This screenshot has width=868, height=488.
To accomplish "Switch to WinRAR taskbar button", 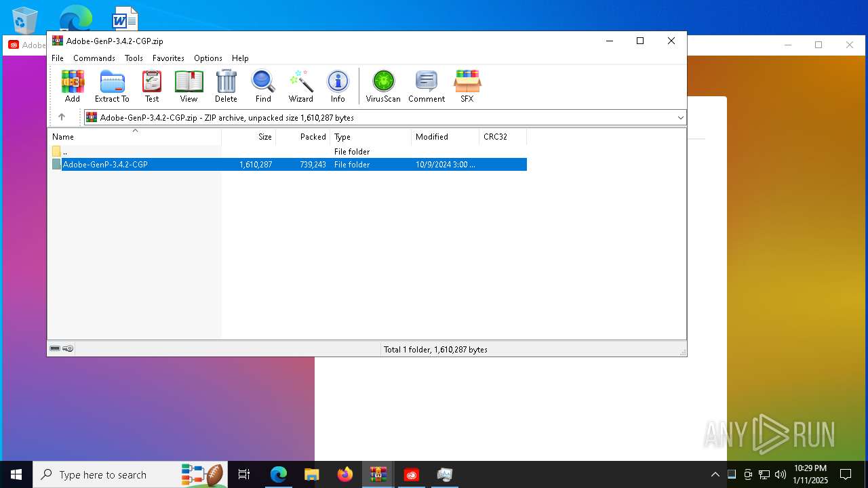I will [378, 474].
